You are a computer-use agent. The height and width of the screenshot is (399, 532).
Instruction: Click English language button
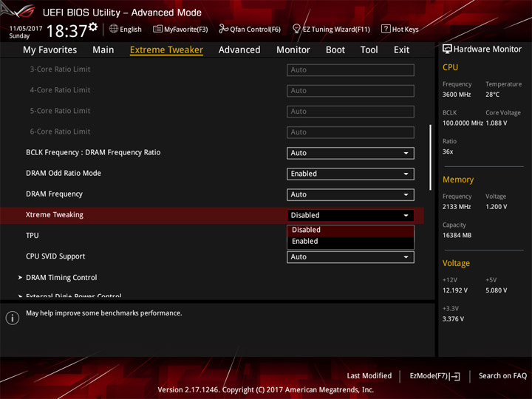[126, 29]
